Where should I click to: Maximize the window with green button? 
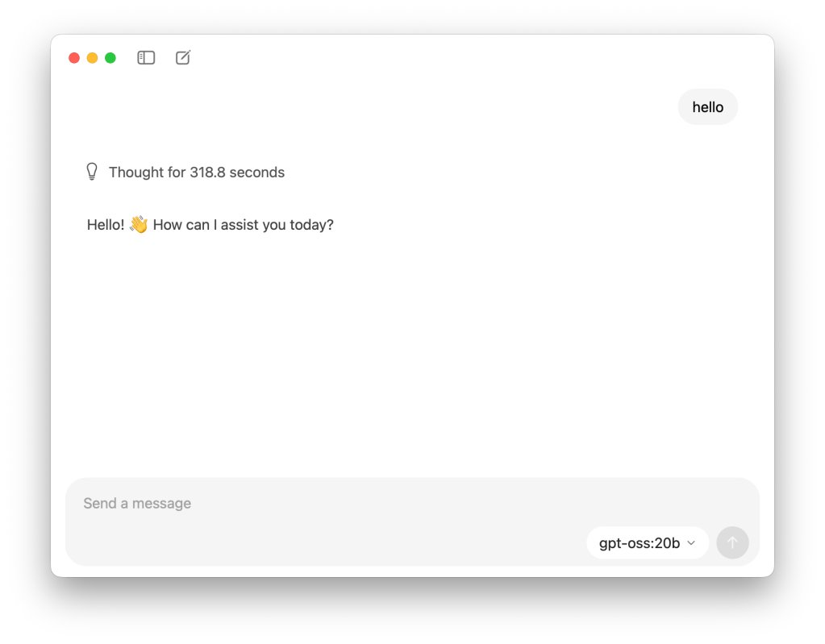(x=110, y=58)
